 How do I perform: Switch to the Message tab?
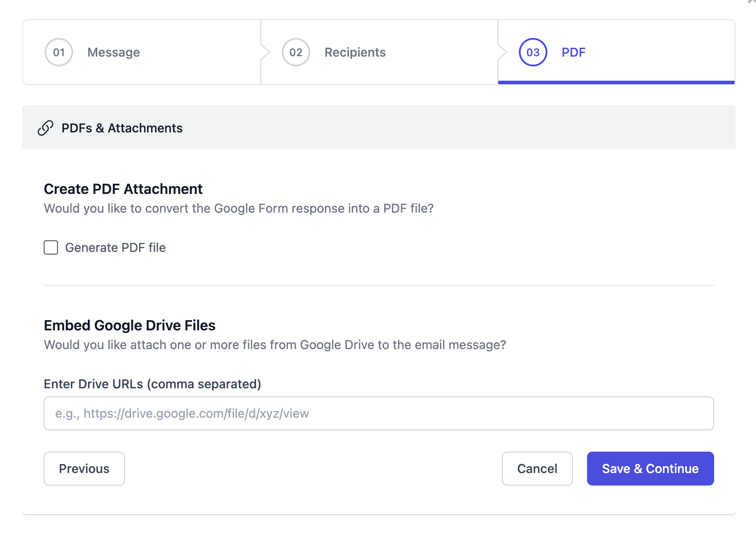click(114, 52)
